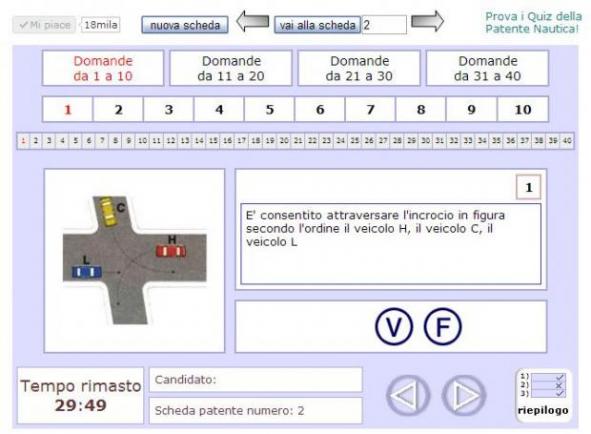This screenshot has width=591, height=434.
Task: Go to next question with round right arrow
Action: (x=464, y=396)
